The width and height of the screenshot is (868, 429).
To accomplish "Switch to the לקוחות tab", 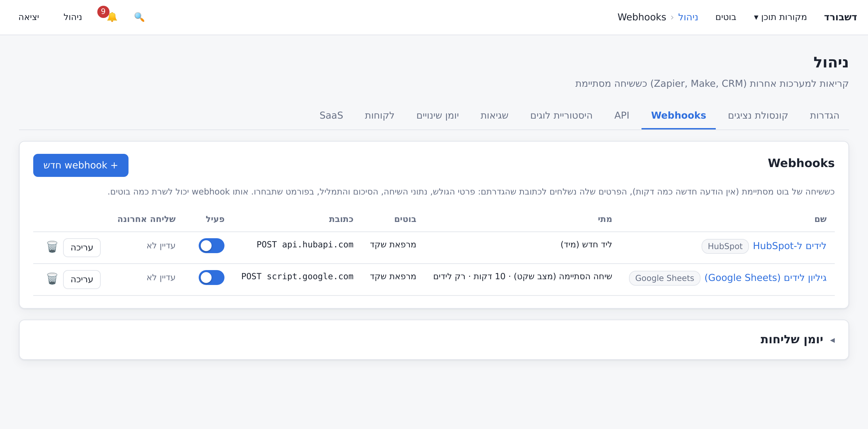I will click(379, 116).
